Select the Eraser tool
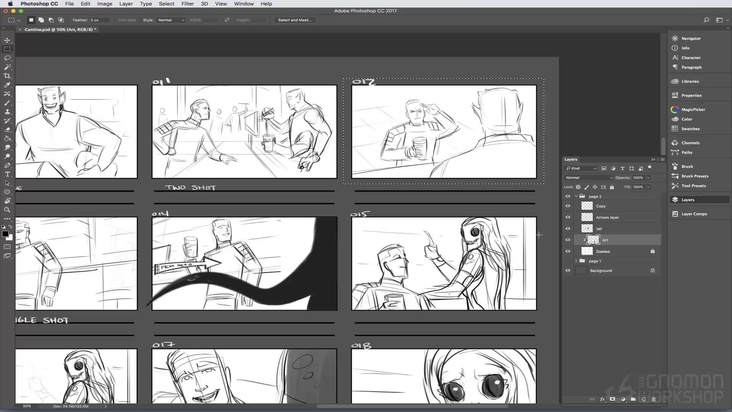The image size is (732, 412). pyautogui.click(x=7, y=130)
